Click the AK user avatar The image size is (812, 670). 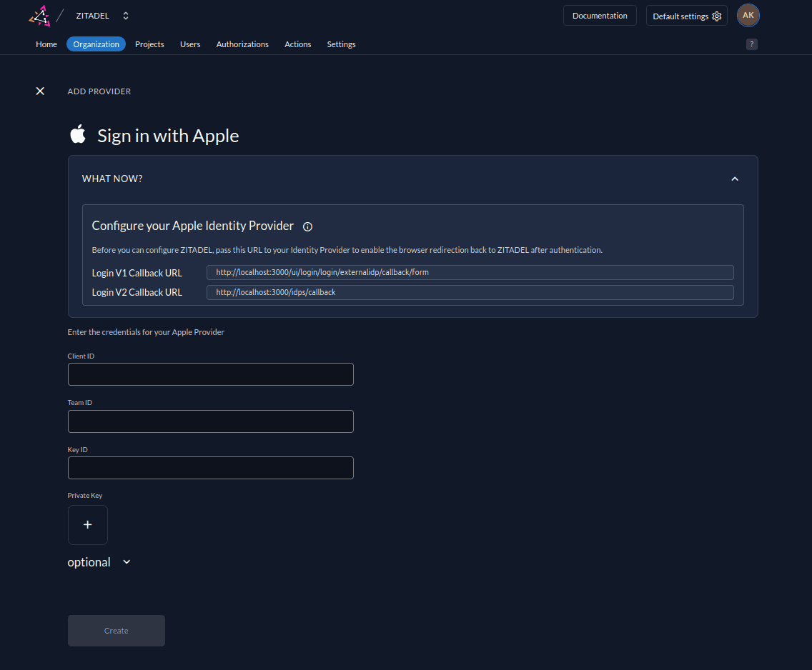pos(748,16)
